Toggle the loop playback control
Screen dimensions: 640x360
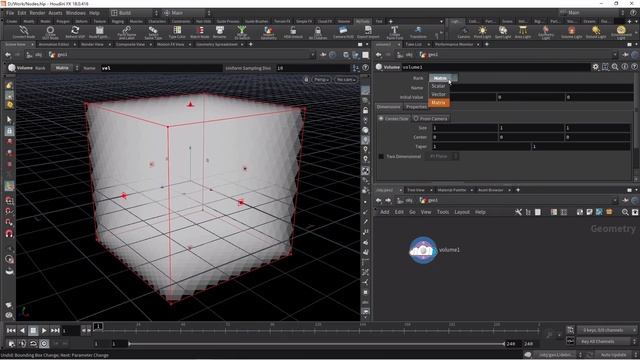(33, 344)
